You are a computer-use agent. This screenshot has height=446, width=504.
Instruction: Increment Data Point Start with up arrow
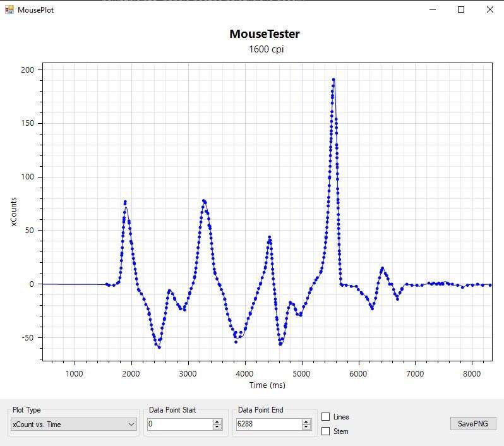[217, 422]
